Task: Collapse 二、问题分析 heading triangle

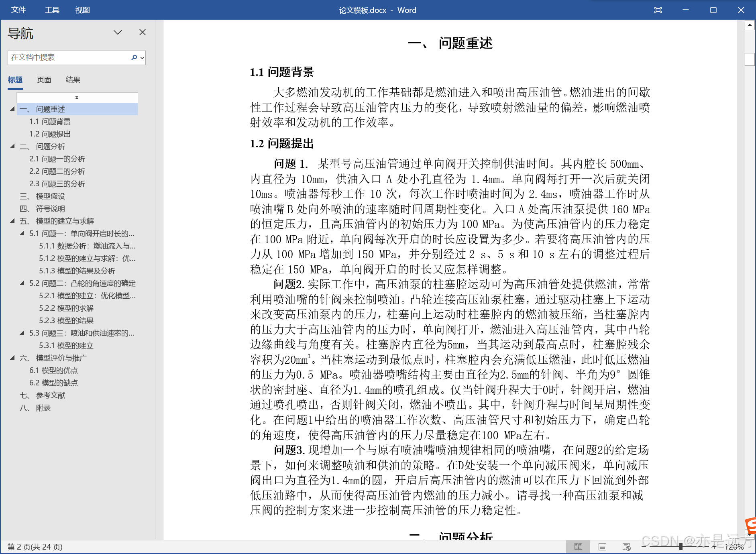Action: point(12,146)
